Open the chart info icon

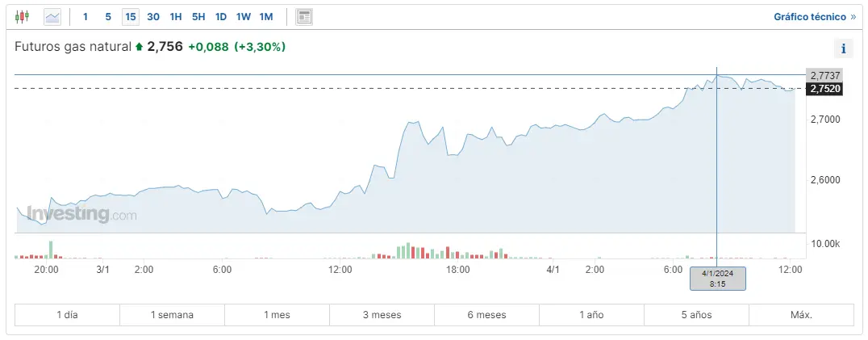(843, 48)
